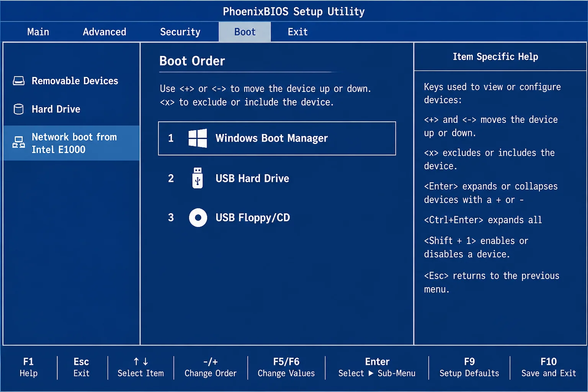Click boot entry number 3
588x392 pixels.
(171, 217)
